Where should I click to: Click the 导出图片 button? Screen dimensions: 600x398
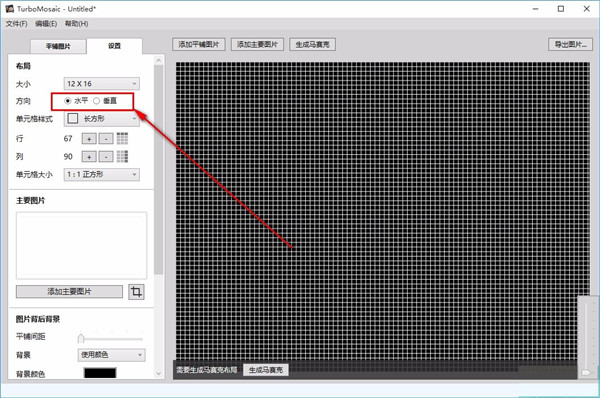(570, 44)
